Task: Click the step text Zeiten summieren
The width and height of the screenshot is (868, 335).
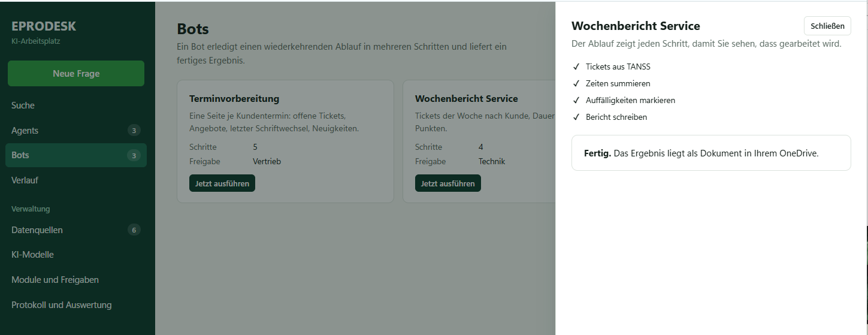Action: pyautogui.click(x=618, y=83)
